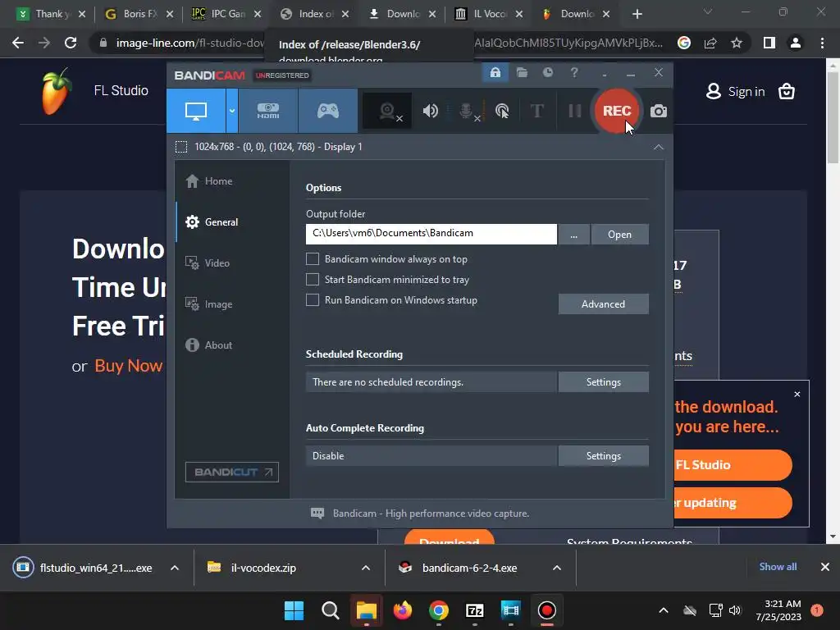Open Chrome three-dot menu
The width and height of the screenshot is (840, 630).
(822, 43)
